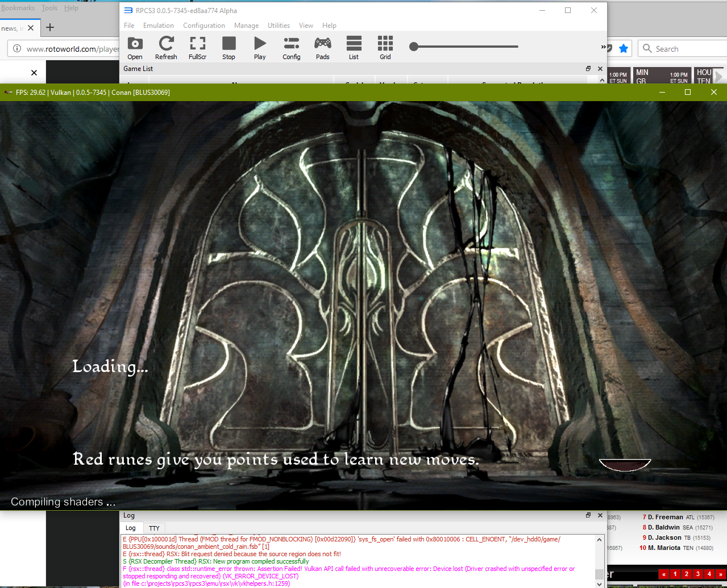Switch game list to List view

point(354,48)
